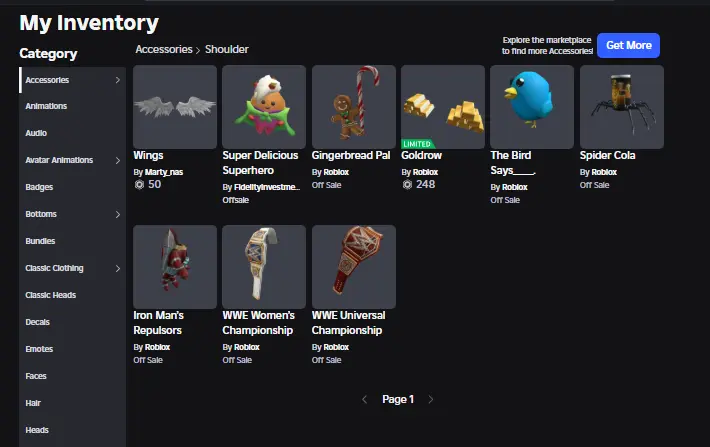The width and height of the screenshot is (710, 447).
Task: Expand the Classic Clothing category arrow
Action: 118,268
